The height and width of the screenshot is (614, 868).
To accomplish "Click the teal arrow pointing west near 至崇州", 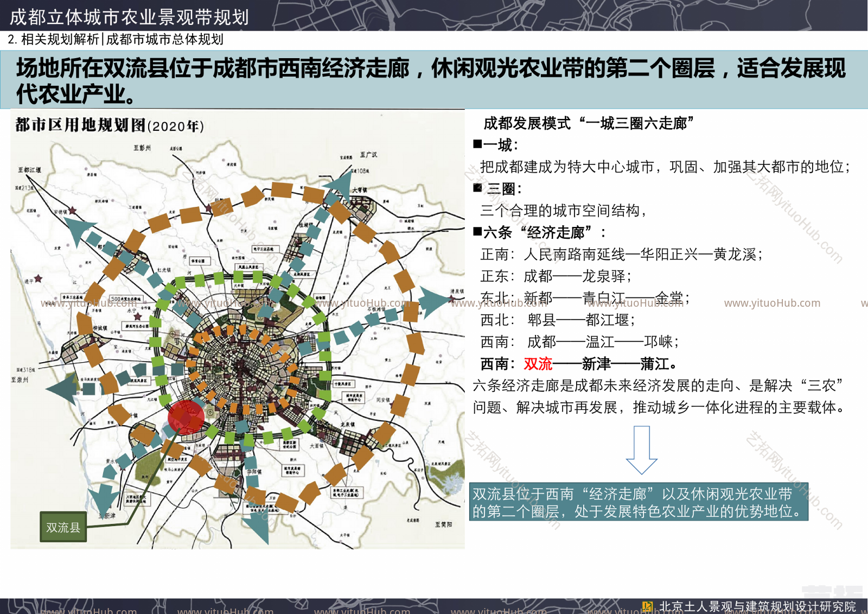I will [61, 389].
